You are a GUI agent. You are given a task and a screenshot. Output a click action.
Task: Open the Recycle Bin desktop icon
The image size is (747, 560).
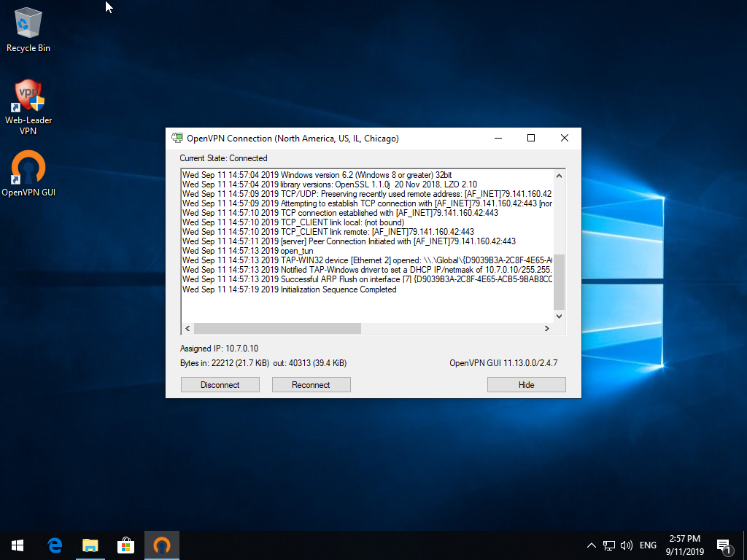[x=28, y=29]
